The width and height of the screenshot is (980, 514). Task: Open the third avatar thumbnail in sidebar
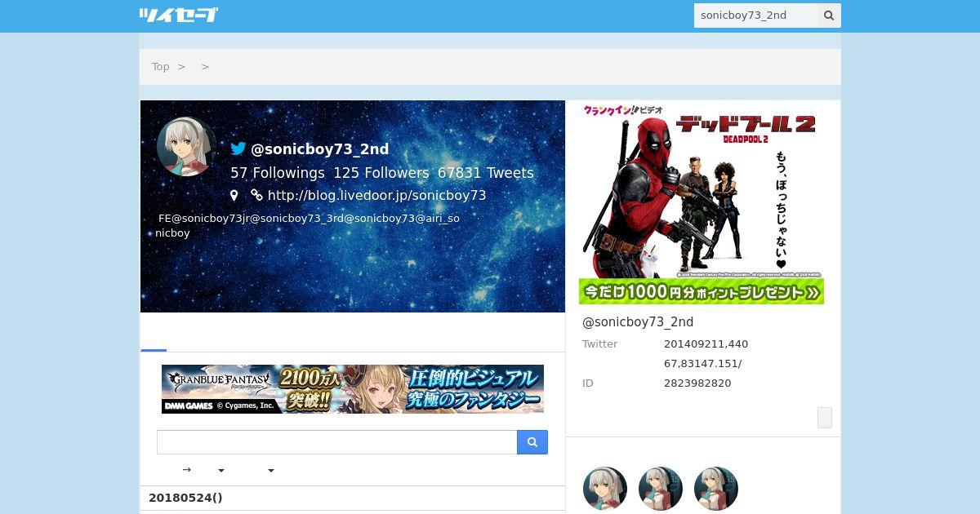(x=716, y=489)
